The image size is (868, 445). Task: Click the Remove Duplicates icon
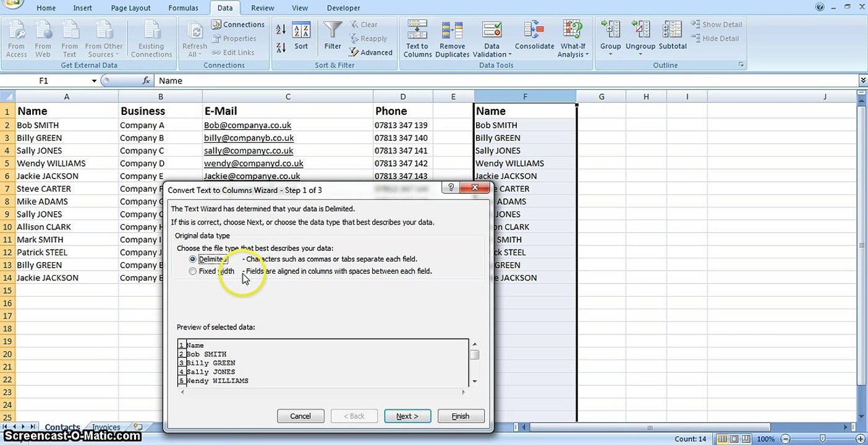pyautogui.click(x=452, y=39)
